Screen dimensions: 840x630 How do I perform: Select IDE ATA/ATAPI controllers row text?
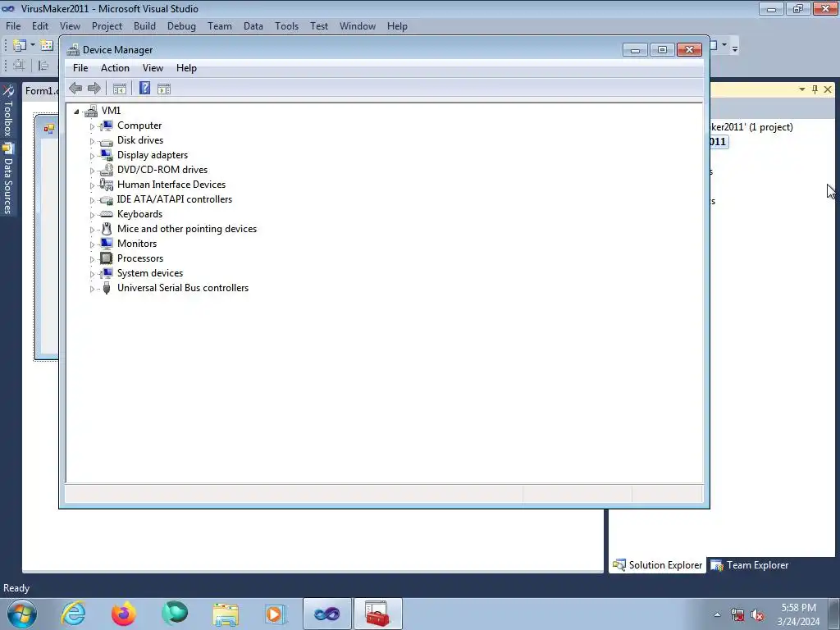[175, 199]
